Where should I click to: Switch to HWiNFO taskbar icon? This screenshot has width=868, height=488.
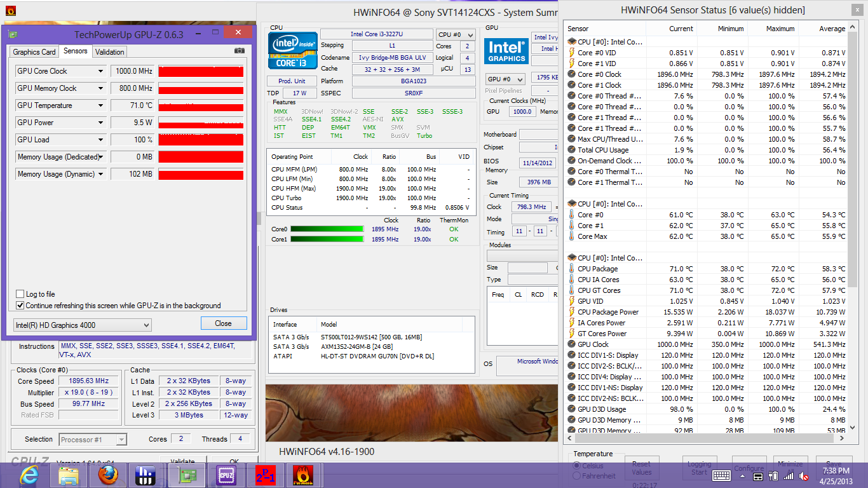click(x=146, y=475)
